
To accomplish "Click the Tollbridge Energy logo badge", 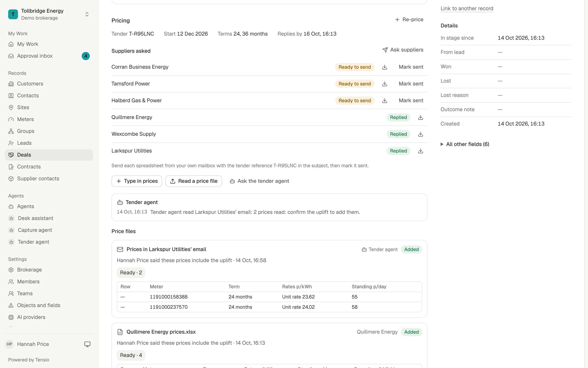I will (x=13, y=14).
